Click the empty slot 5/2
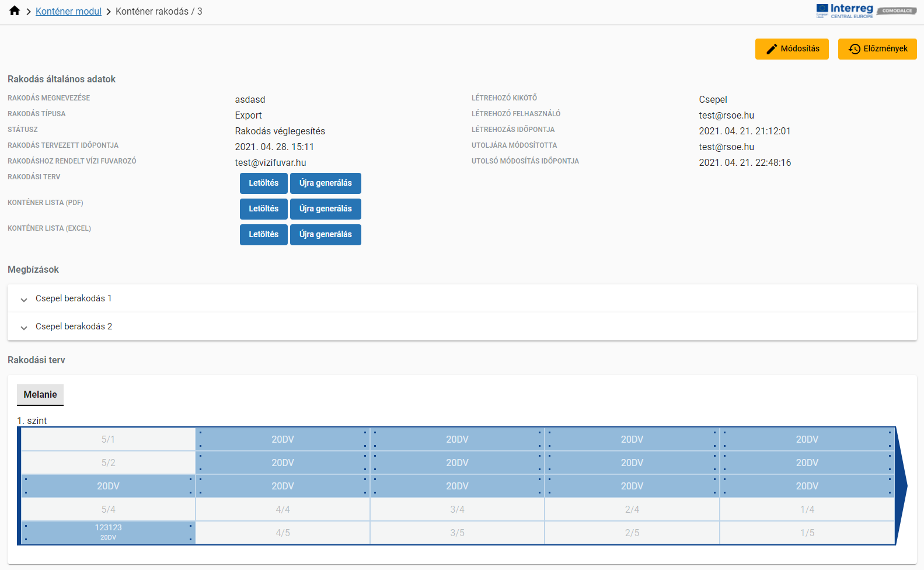Screen dimensions: 924x570 (109, 463)
